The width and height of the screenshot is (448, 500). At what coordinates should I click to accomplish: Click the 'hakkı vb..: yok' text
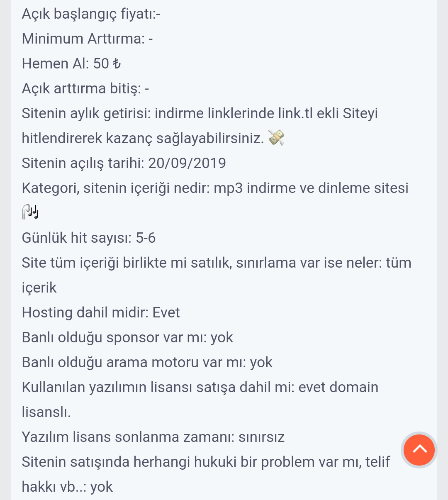click(67, 487)
